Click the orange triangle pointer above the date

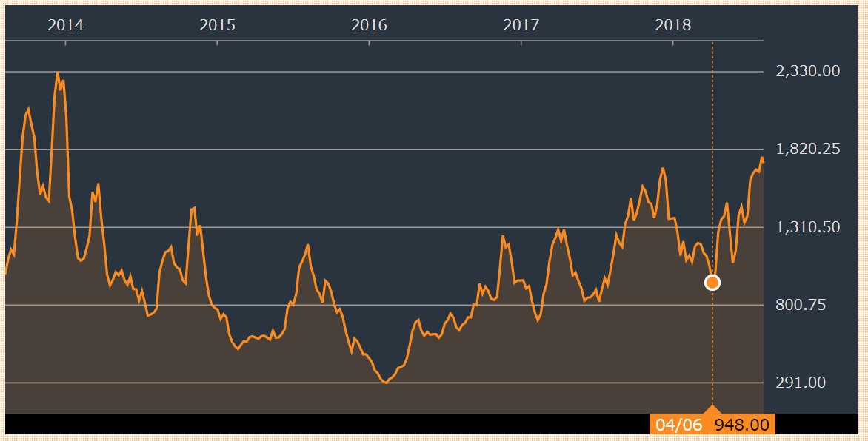coord(712,410)
